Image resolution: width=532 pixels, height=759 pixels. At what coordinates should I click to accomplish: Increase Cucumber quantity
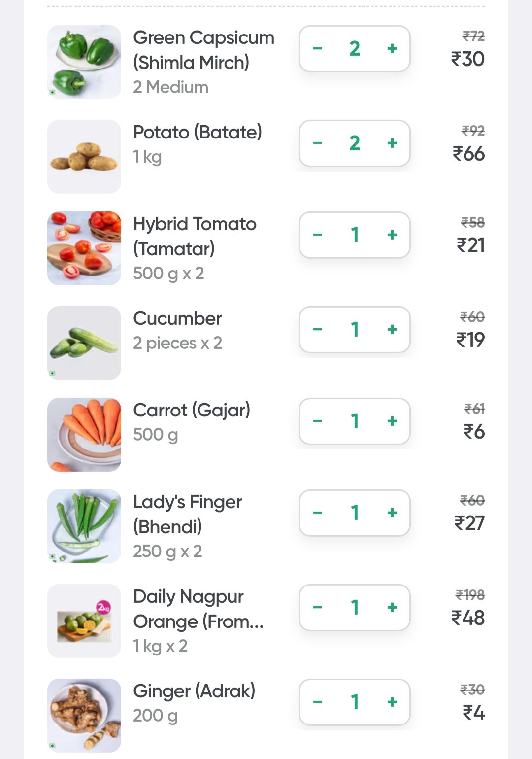pyautogui.click(x=392, y=330)
